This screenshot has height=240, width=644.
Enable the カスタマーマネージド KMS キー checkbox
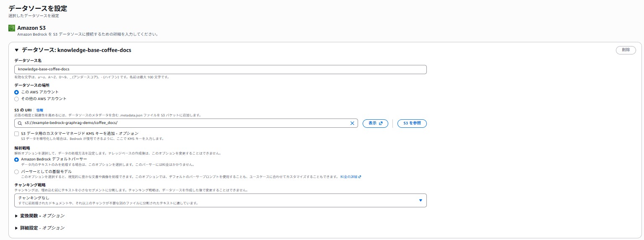click(x=16, y=134)
